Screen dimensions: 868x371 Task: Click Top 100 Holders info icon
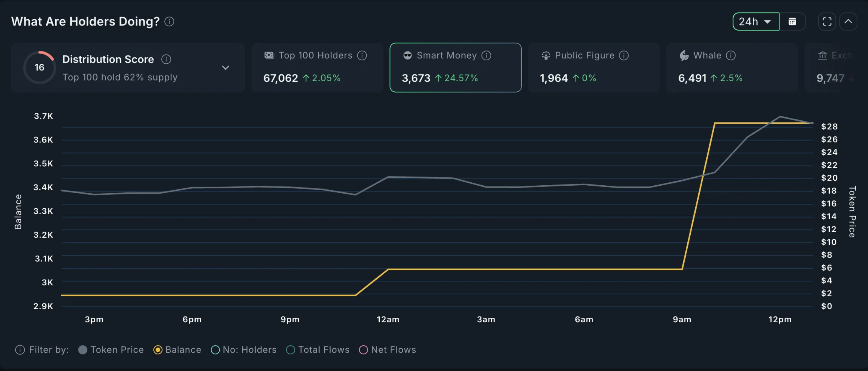(362, 55)
